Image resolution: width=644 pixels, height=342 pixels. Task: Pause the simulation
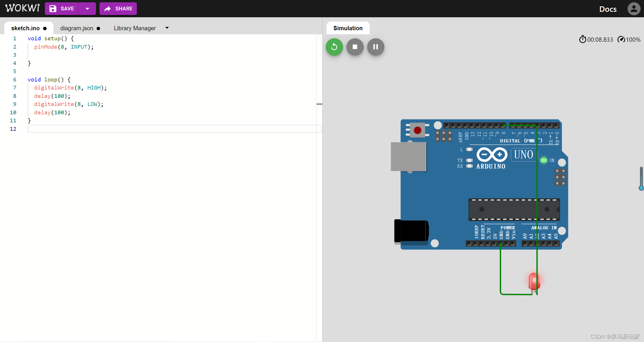point(375,47)
